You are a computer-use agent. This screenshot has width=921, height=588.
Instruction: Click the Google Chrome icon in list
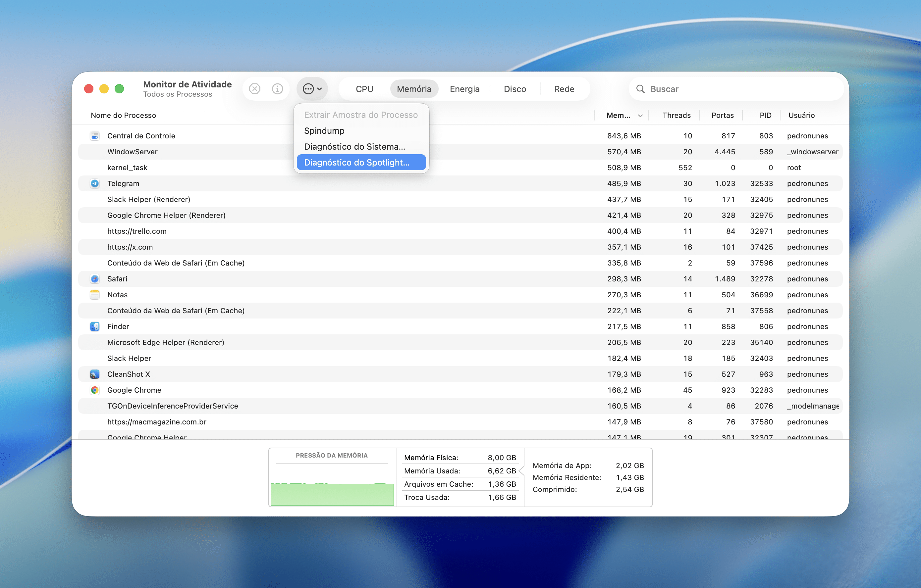95,390
